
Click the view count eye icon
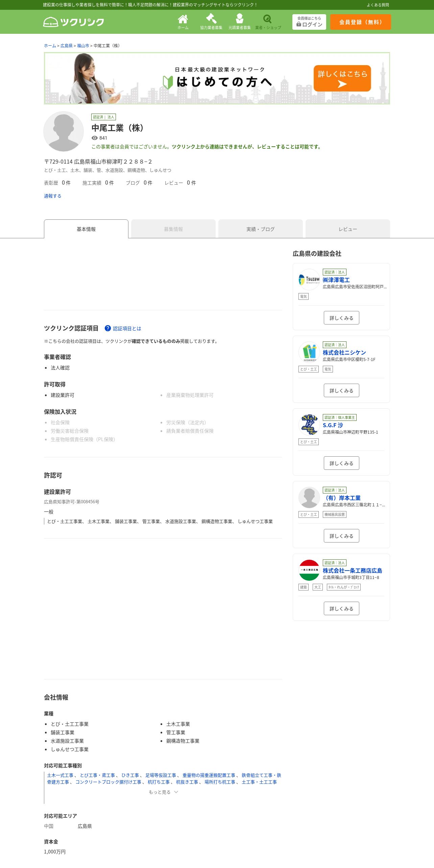click(x=95, y=138)
